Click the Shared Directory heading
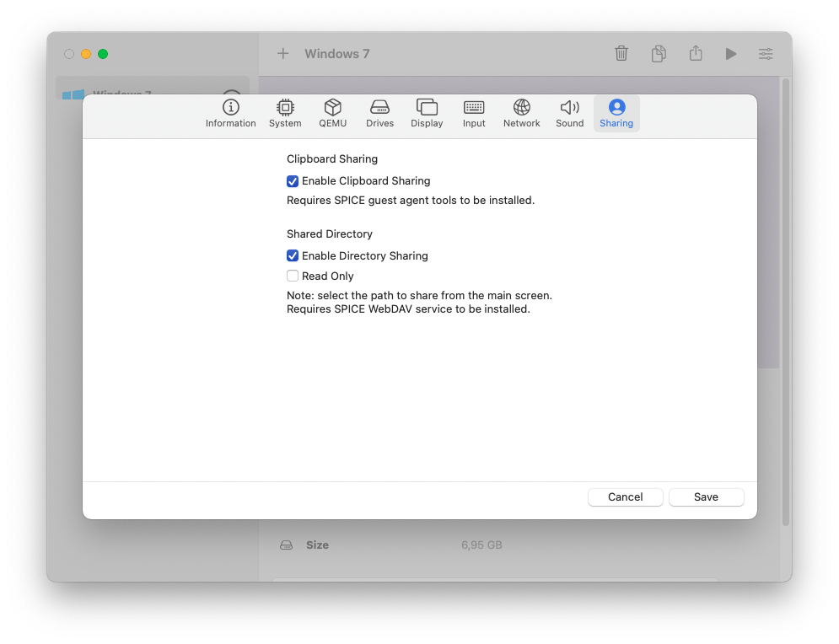Screen dimensions: 839x644 click(330, 233)
